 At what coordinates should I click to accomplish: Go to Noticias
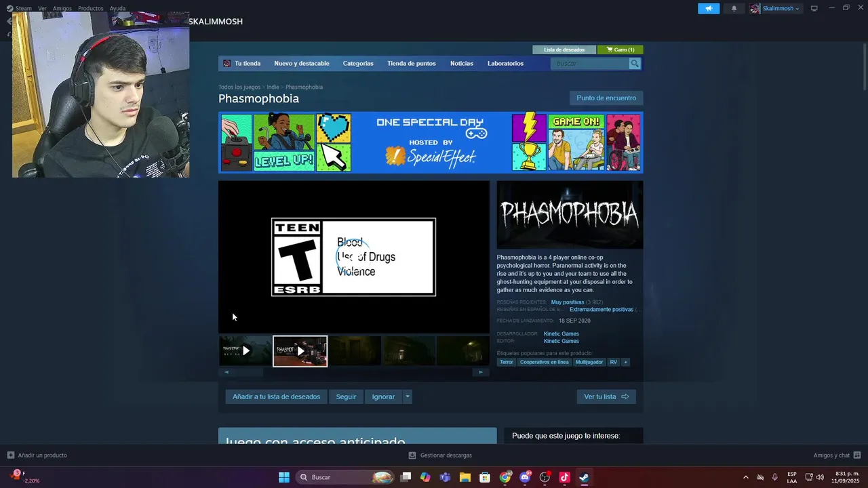pos(462,64)
